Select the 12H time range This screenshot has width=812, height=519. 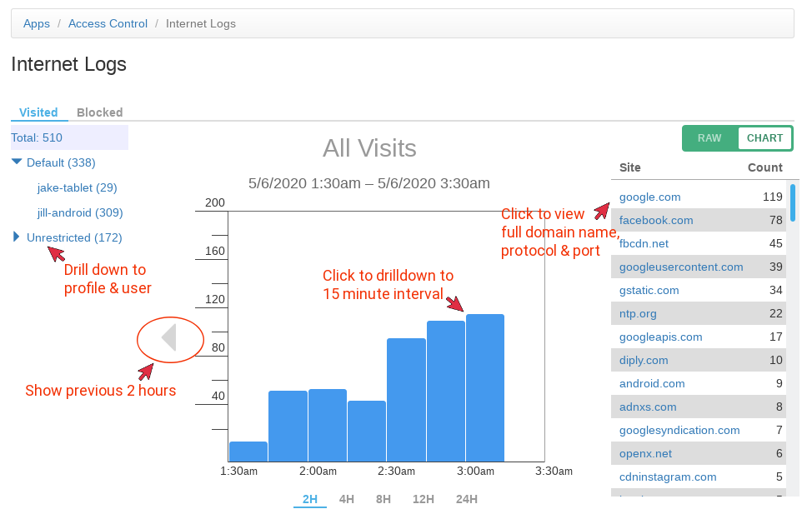tap(423, 499)
